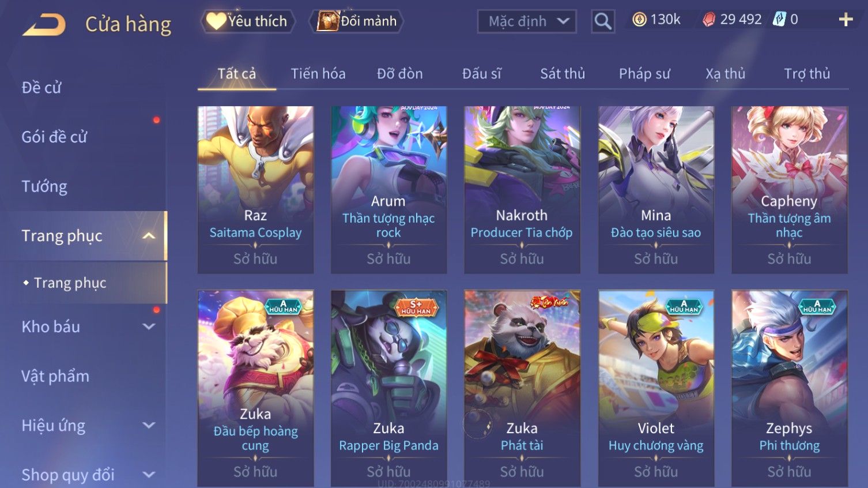The image size is (868, 488).
Task: Tap the gold coin icon showing 130k
Action: [639, 20]
